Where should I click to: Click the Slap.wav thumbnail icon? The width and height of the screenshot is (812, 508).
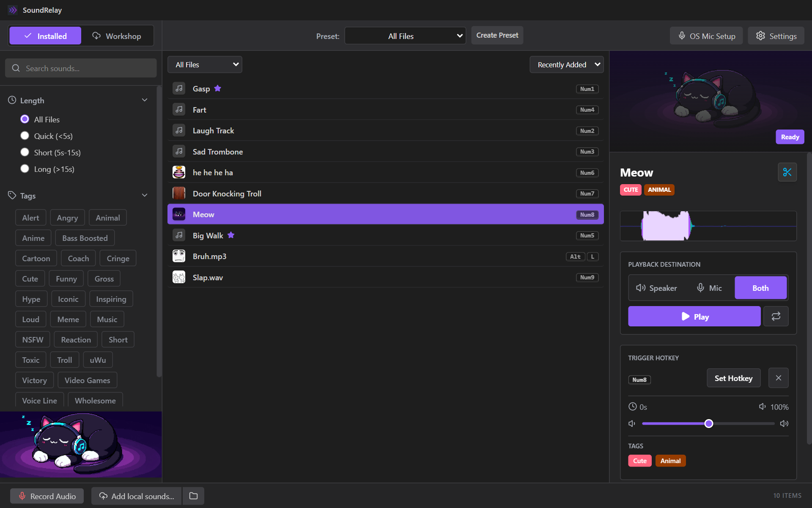[x=179, y=277]
